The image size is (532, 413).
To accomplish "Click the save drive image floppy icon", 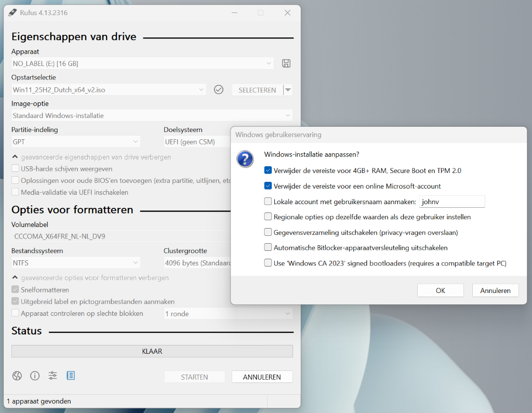I will pos(286,63).
